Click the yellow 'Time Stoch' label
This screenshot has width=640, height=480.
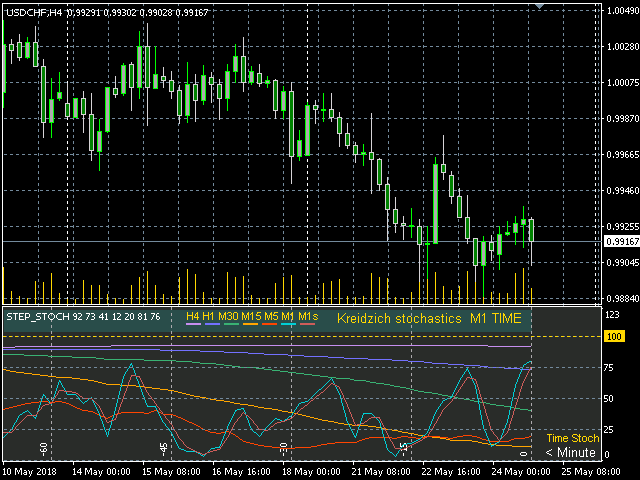click(572, 438)
